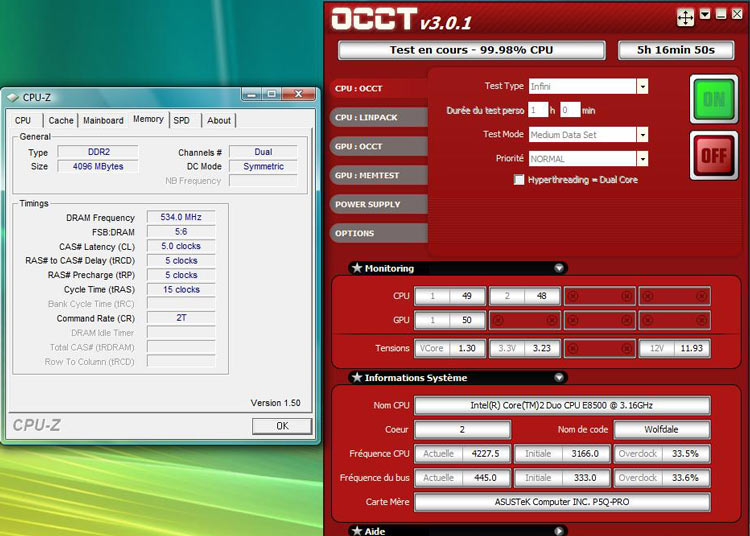Click the current CPU frequency 4227.5
750x536 pixels.
coord(485,453)
